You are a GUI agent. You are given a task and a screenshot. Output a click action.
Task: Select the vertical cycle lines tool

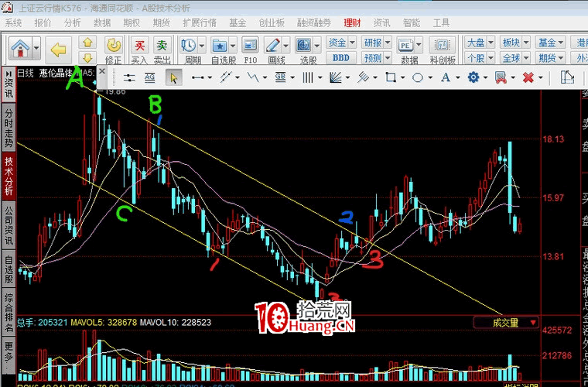[x=308, y=77]
